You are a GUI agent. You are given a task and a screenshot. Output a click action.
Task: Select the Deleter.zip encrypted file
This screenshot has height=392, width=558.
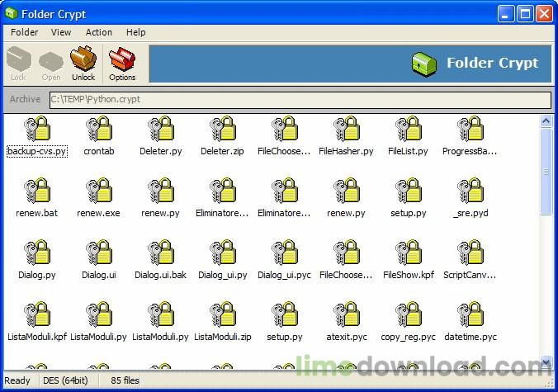[x=222, y=130]
